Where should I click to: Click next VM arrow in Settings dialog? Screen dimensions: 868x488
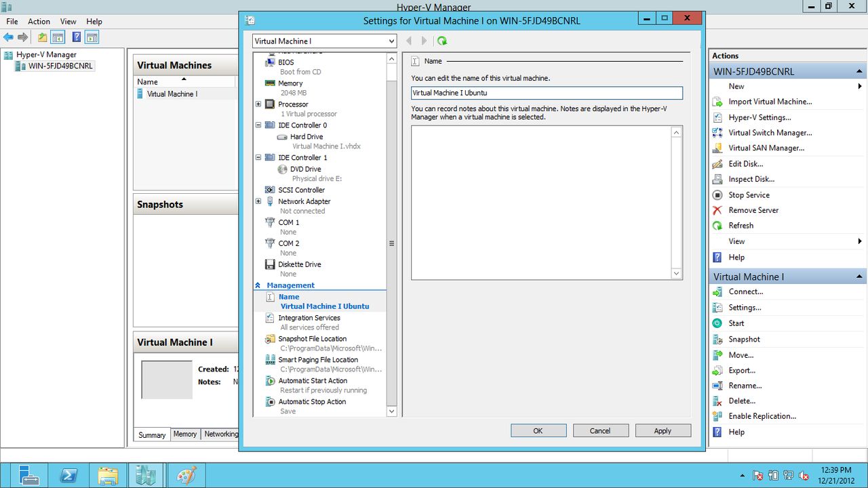click(425, 41)
